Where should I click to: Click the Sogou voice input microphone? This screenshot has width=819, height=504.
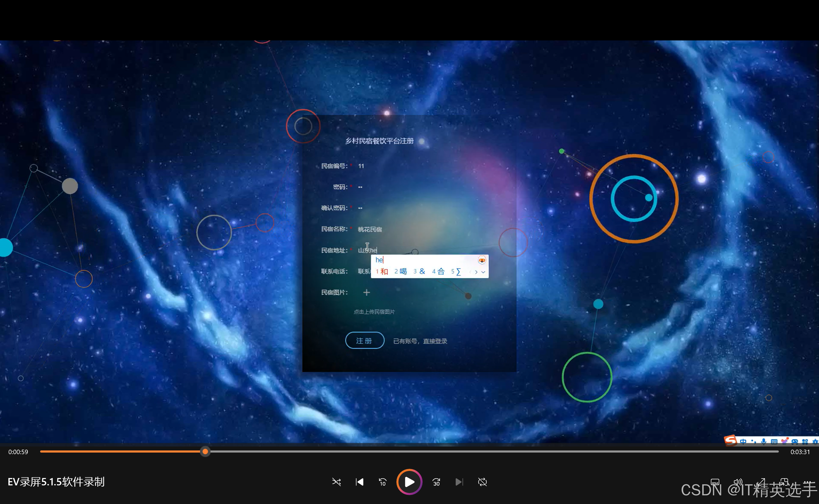pos(764,441)
